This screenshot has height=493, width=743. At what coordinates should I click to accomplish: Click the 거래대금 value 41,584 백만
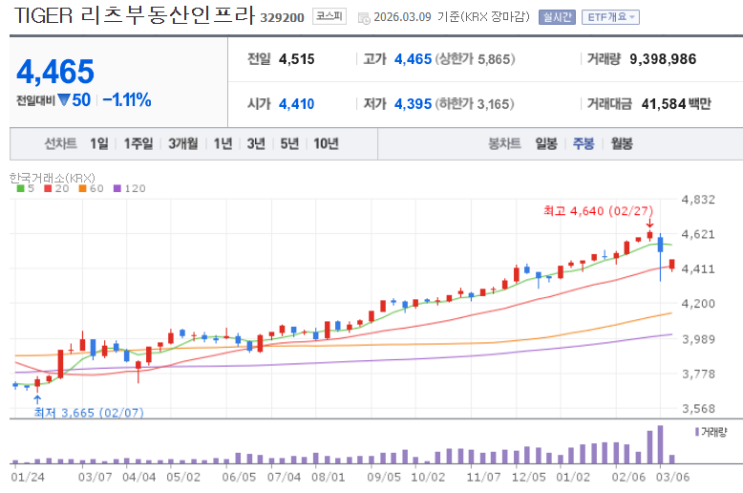[x=676, y=104]
